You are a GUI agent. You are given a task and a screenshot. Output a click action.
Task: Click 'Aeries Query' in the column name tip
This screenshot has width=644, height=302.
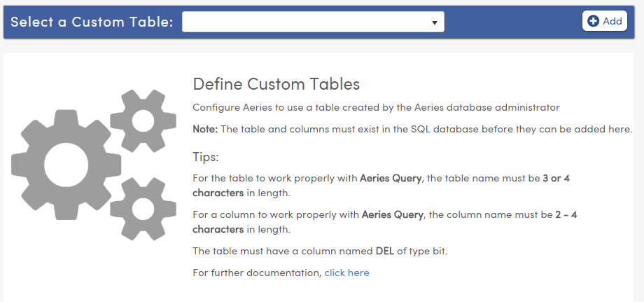(392, 214)
